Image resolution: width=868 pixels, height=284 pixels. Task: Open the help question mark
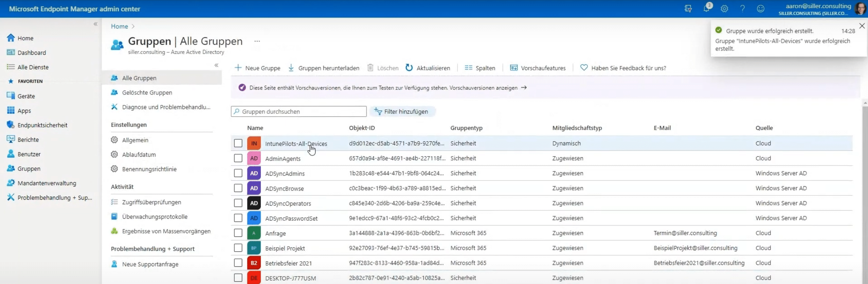(742, 9)
